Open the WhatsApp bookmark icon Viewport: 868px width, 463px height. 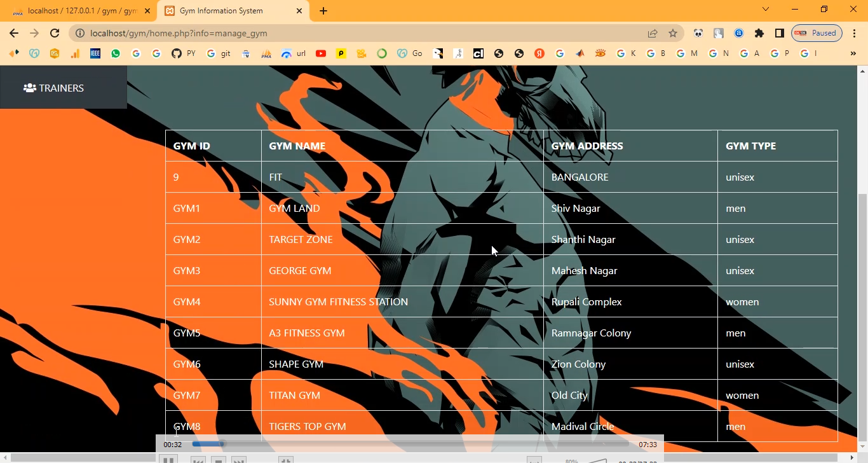(116, 53)
